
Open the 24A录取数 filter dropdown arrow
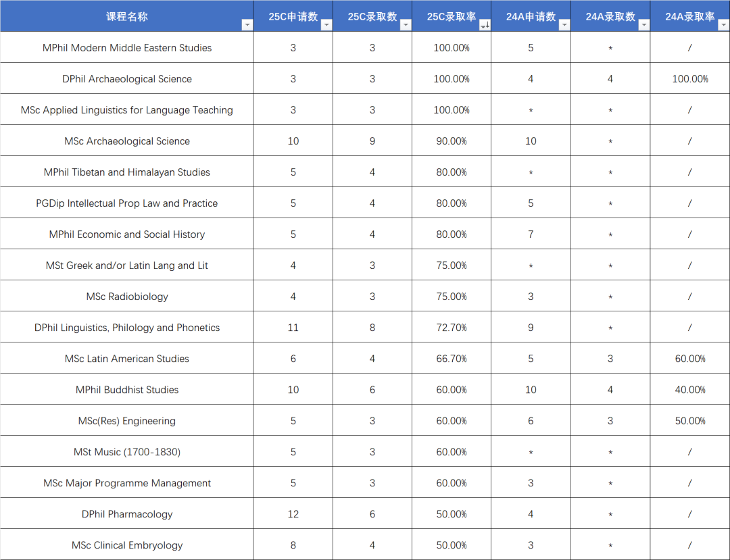643,25
